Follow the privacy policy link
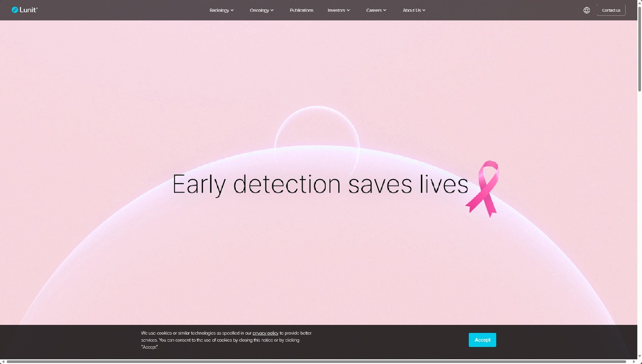642x364 pixels. [x=265, y=333]
